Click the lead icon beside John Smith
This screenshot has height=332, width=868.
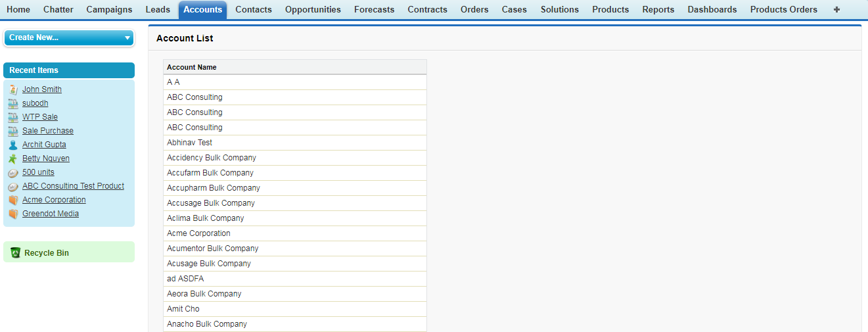[x=13, y=89]
